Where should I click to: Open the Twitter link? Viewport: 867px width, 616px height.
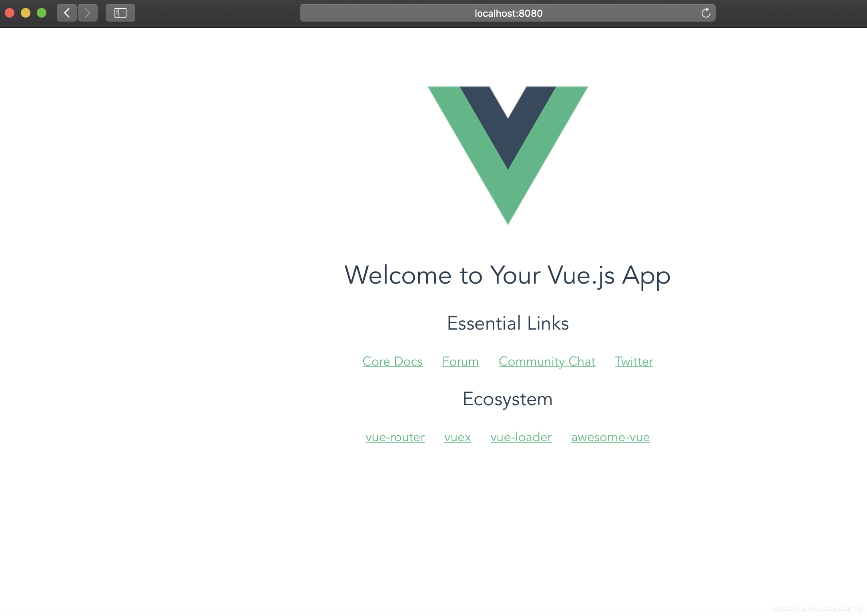click(634, 362)
